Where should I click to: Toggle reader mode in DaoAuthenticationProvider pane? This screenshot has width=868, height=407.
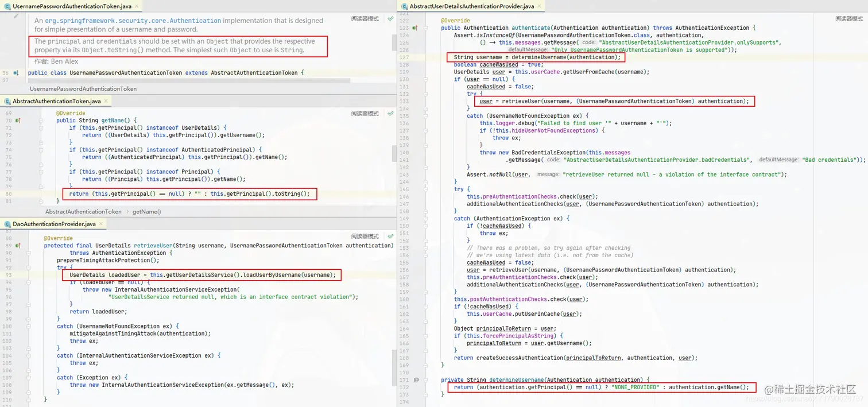pos(365,237)
